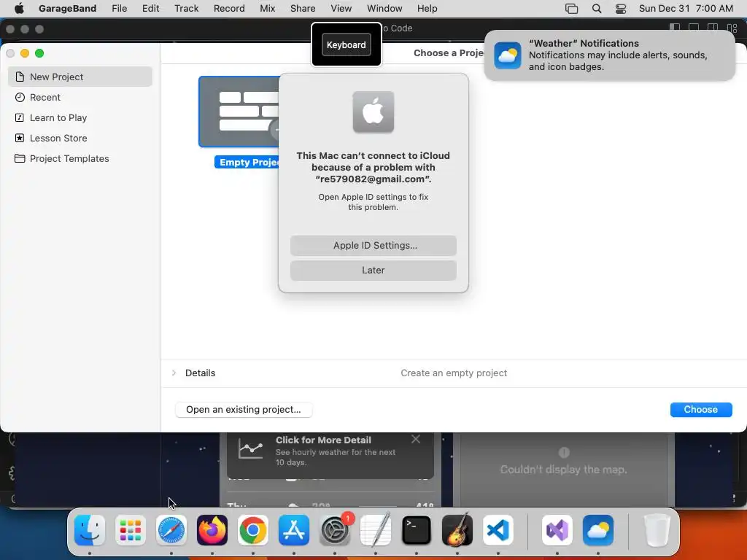Open the Track menu
The image size is (747, 560).
click(x=186, y=9)
